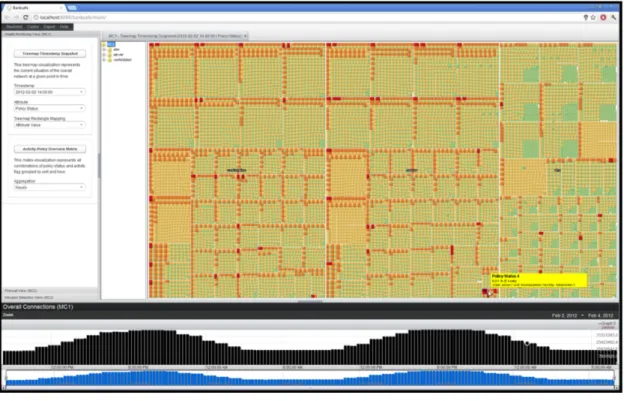This screenshot has width=624, height=401.
Task: Bookmark the page with the star icon
Action: 593,18
